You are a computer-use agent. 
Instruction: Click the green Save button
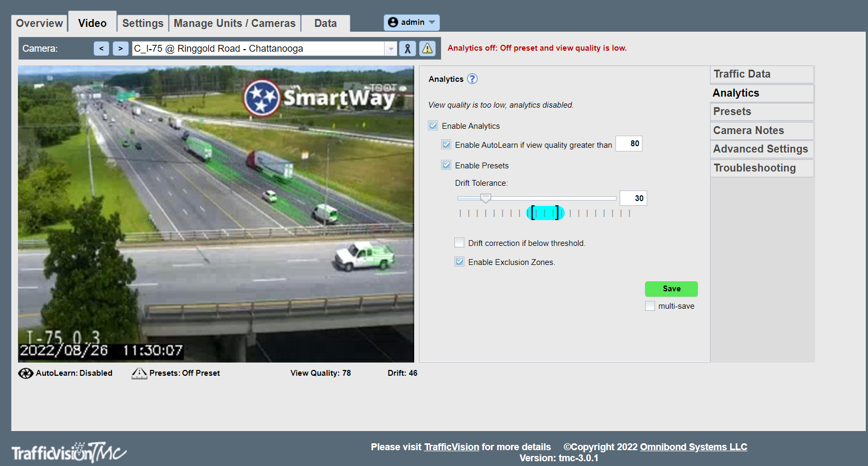[x=671, y=289]
